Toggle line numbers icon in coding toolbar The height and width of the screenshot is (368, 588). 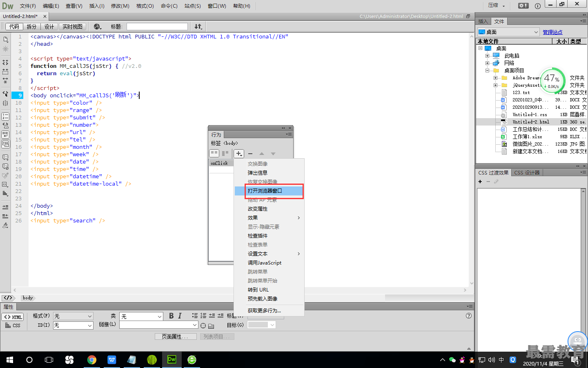[5, 117]
